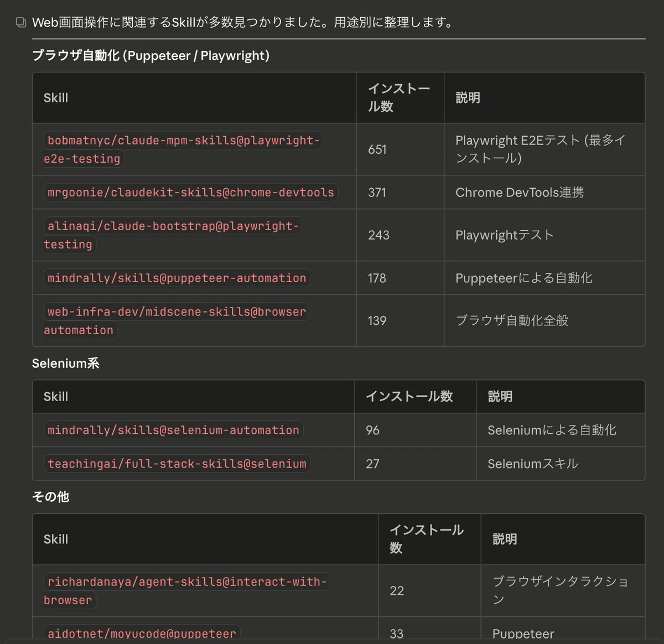
Task: Select the alinaqi/claude-bootstrap@playwright-testing skill name
Action: click(172, 235)
